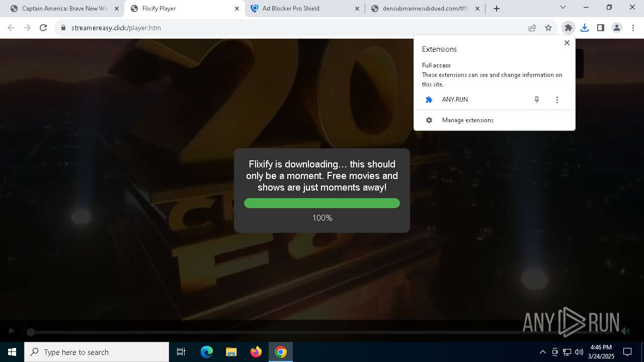Image resolution: width=644 pixels, height=362 pixels.
Task: Reload the current page
Action: [43, 28]
